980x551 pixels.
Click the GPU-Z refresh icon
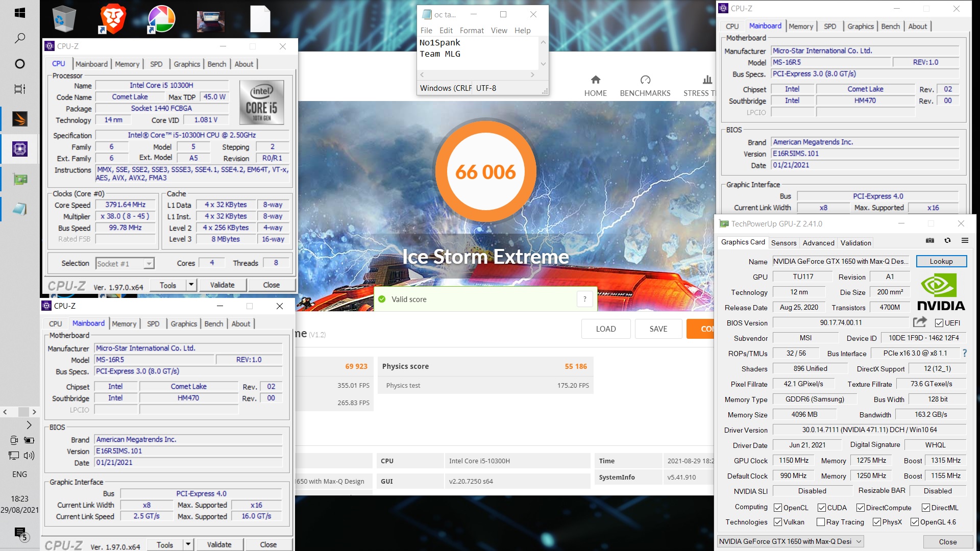pos(947,240)
